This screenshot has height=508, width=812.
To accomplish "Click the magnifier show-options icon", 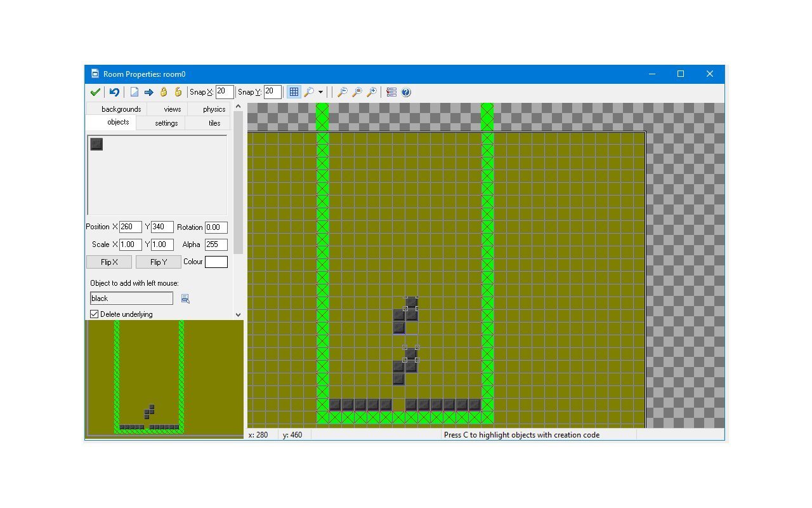I will (x=309, y=92).
